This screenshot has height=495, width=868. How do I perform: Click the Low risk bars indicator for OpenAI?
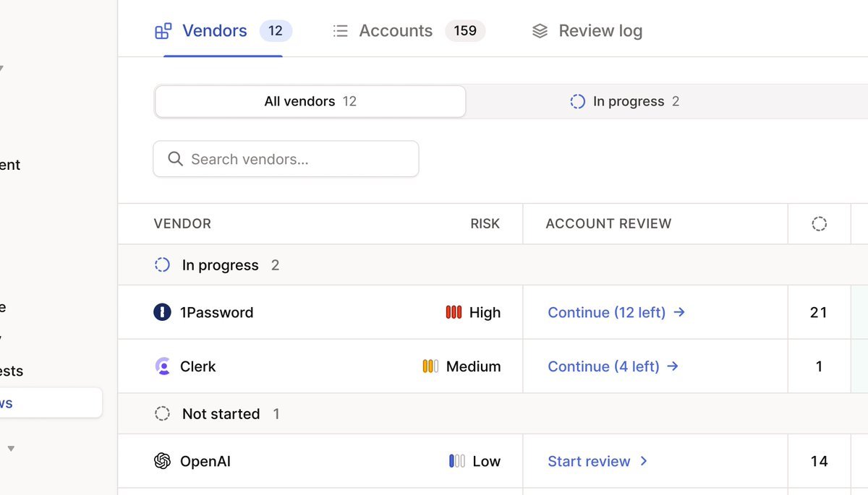point(456,461)
